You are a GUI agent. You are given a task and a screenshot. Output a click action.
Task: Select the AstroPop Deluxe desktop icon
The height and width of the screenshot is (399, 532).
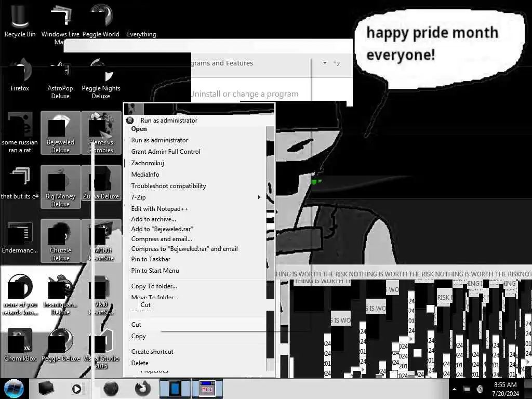[60, 78]
